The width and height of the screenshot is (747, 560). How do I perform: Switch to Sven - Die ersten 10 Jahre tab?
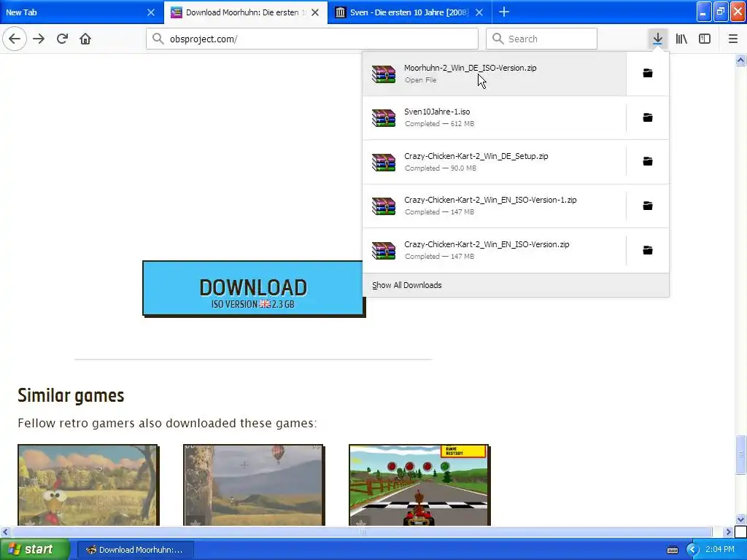410,12
